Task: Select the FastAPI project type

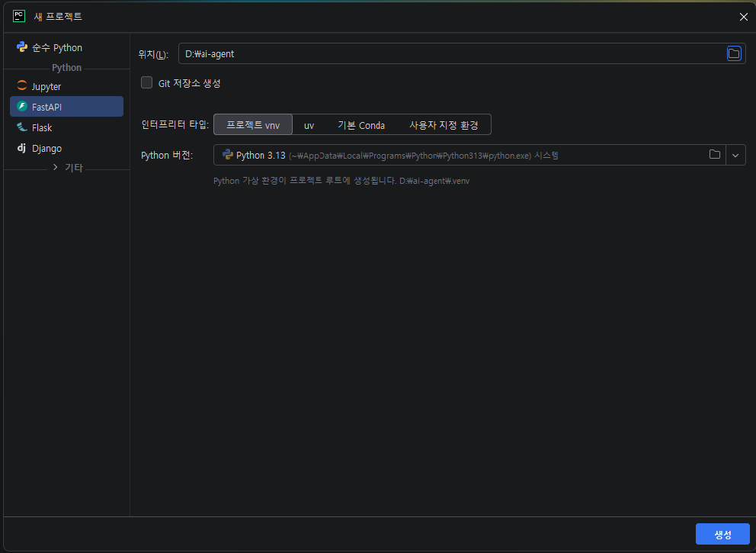Action: pos(66,107)
